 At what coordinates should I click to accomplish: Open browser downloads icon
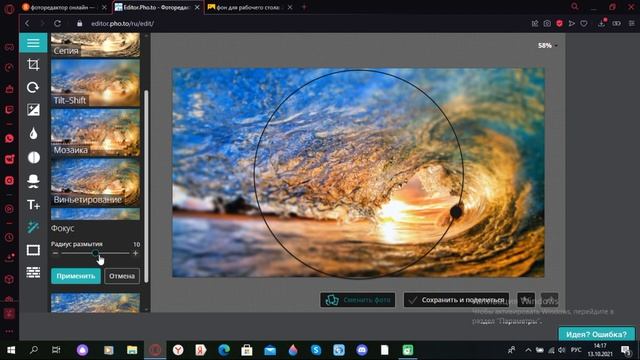pos(602,23)
